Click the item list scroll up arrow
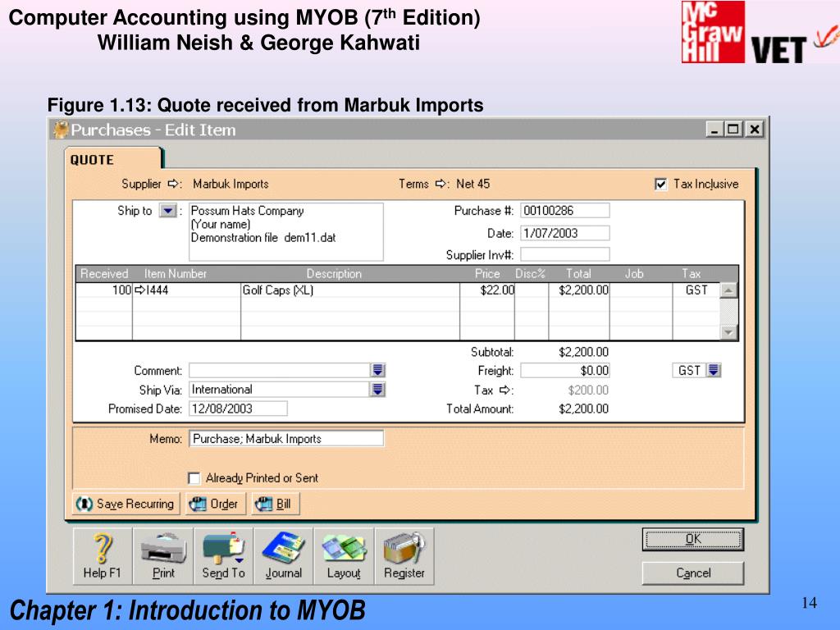 pos(728,290)
